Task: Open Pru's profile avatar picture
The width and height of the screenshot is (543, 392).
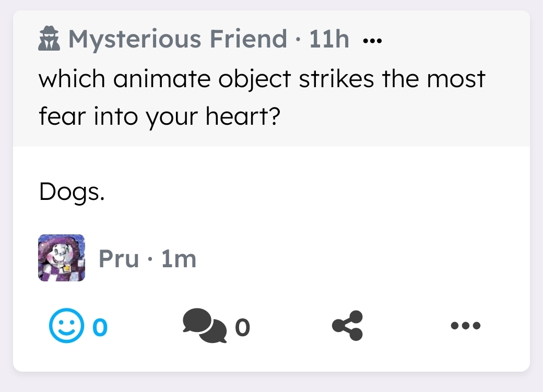Action: tap(62, 258)
